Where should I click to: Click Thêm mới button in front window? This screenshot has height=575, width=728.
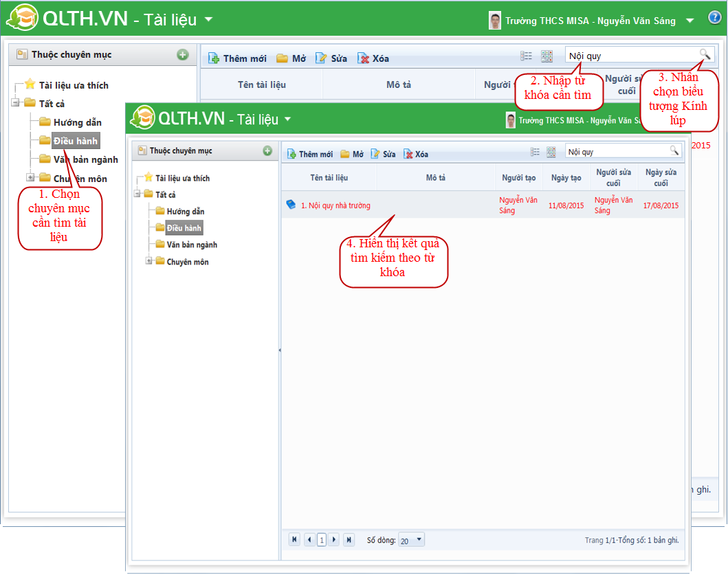coord(310,155)
